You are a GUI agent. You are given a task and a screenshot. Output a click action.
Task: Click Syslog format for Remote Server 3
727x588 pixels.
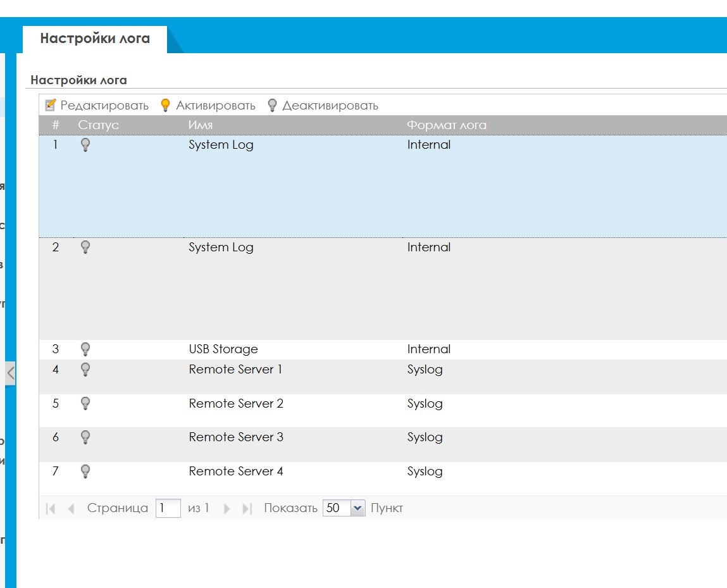tap(425, 438)
